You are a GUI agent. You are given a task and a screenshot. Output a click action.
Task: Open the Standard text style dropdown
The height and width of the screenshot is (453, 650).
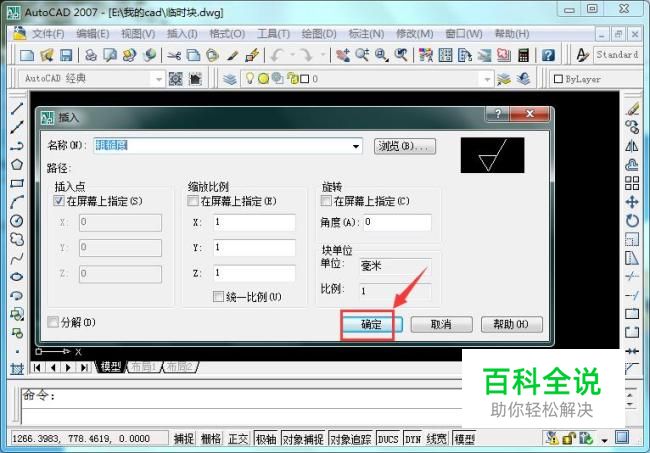[616, 55]
